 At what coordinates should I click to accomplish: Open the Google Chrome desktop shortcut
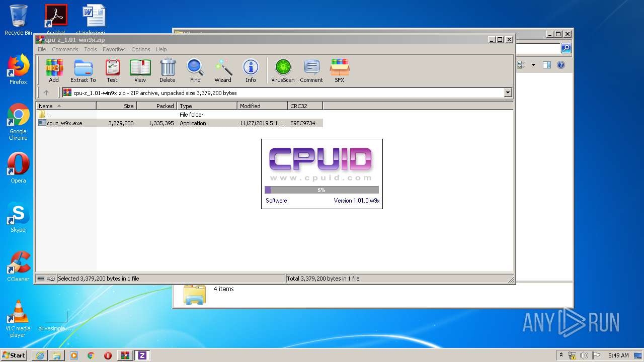click(x=18, y=122)
